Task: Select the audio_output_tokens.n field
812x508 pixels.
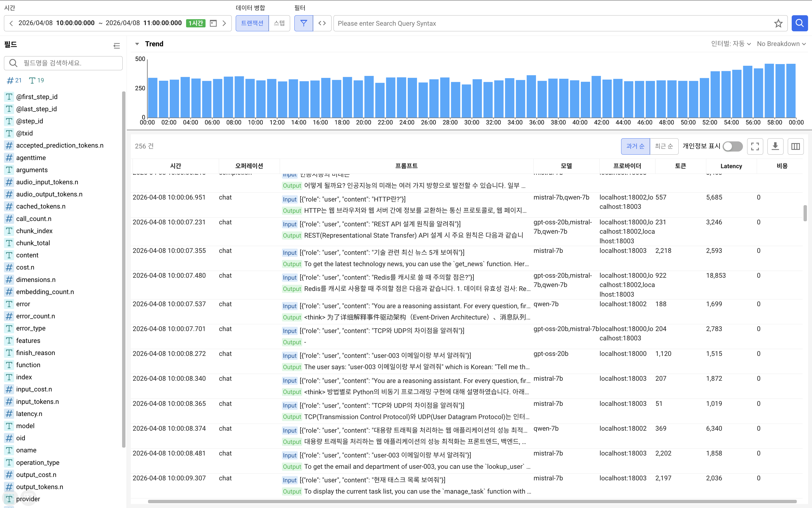Action: [x=49, y=194]
